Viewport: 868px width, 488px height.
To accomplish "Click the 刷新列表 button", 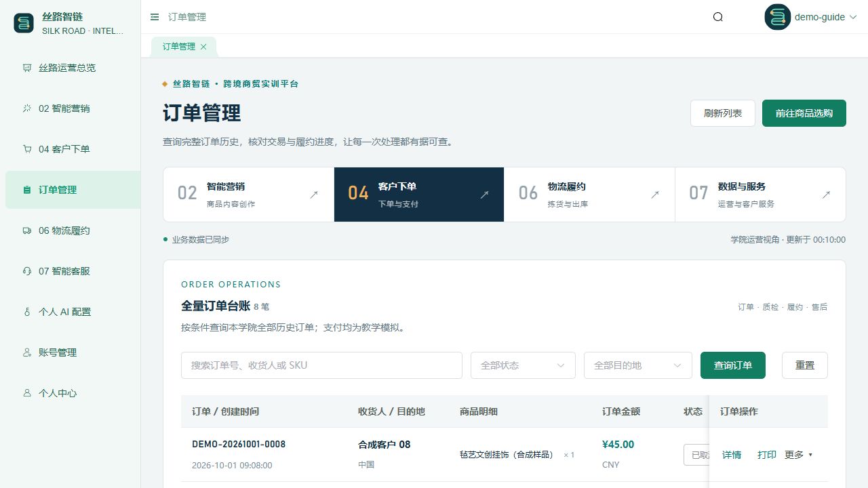I will [x=723, y=113].
